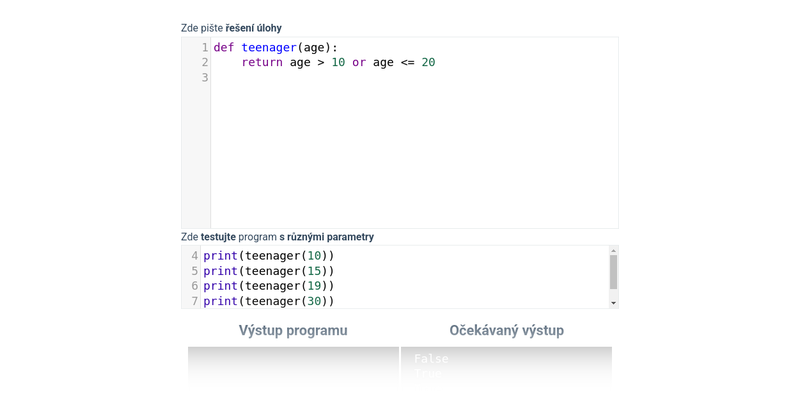Click line number 3 in solution gutter
Viewport: 800px width, 400px height.
point(204,77)
